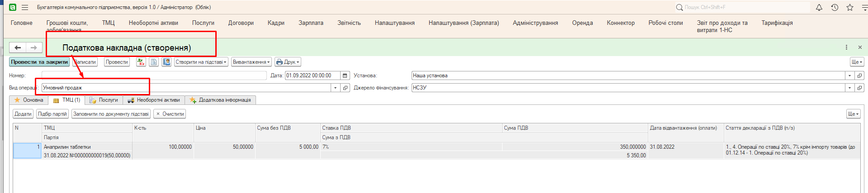Image resolution: width=868 pixels, height=193 pixels.
Task: Switch to Необоротні активи document tab
Action: click(x=154, y=100)
